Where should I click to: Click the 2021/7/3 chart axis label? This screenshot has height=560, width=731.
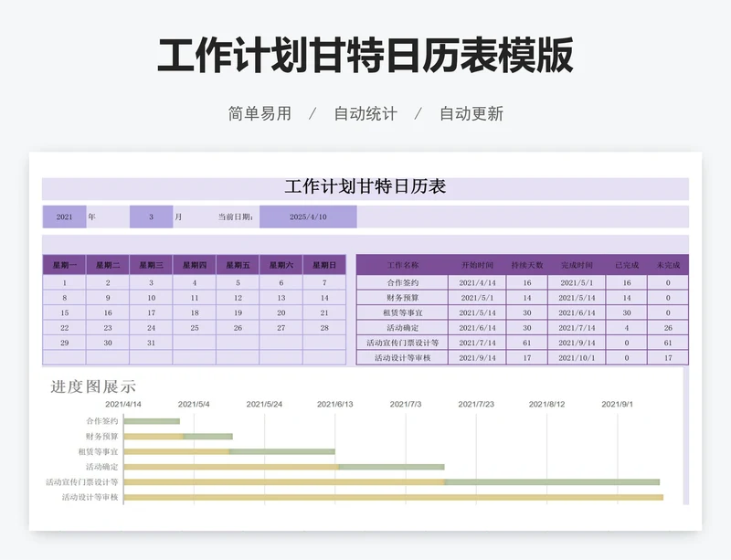(406, 404)
